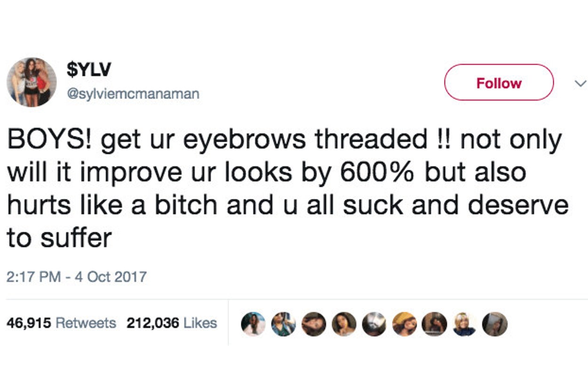This screenshot has width=588, height=390.
Task: View the fourth liker's profile avatar
Action: pos(344,324)
